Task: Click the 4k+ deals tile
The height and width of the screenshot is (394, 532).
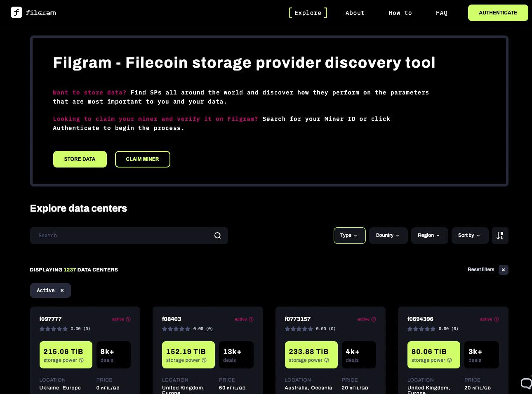Action: [359, 355]
